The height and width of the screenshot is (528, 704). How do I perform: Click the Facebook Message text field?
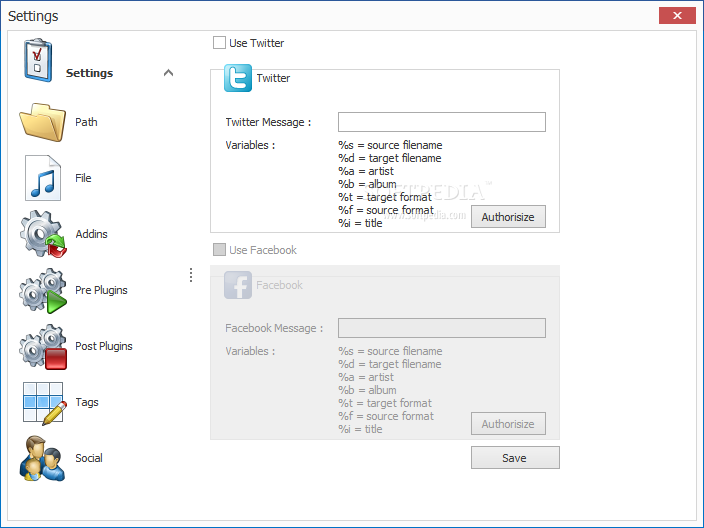pos(442,328)
